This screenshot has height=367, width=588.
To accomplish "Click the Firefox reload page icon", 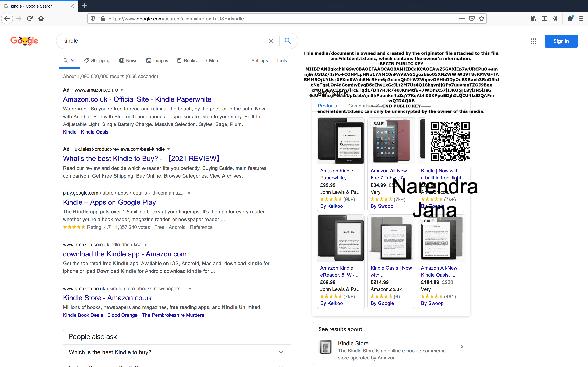I will pyautogui.click(x=30, y=19).
